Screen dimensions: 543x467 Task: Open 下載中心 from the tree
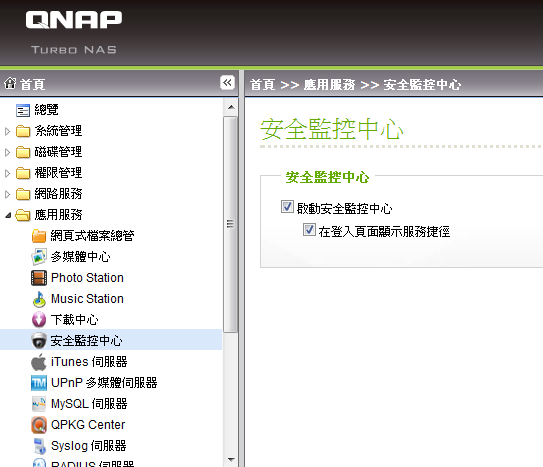click(x=74, y=320)
